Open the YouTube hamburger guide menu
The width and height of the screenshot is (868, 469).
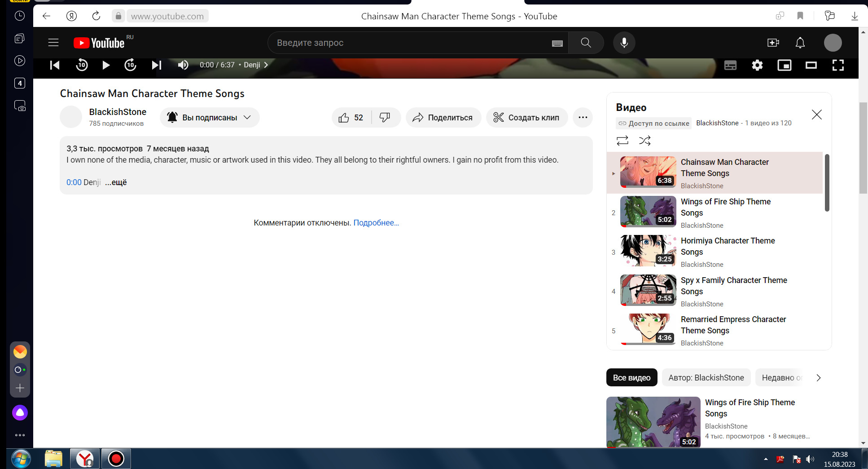pyautogui.click(x=53, y=43)
